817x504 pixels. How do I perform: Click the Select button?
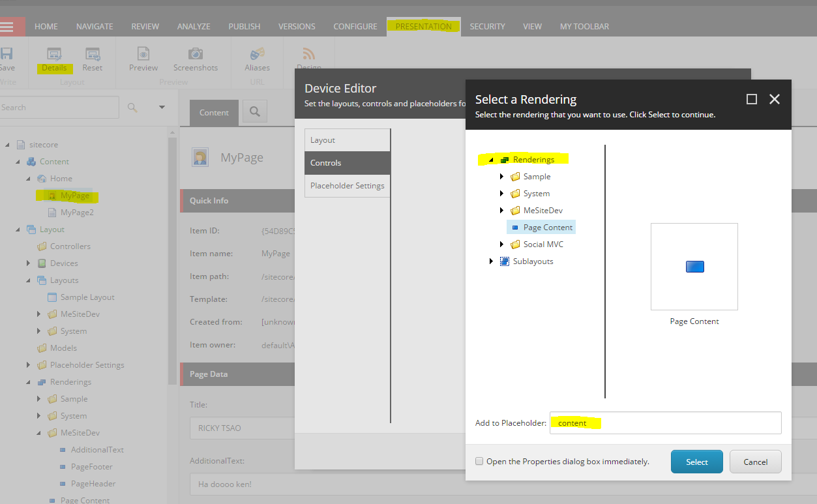(x=697, y=462)
